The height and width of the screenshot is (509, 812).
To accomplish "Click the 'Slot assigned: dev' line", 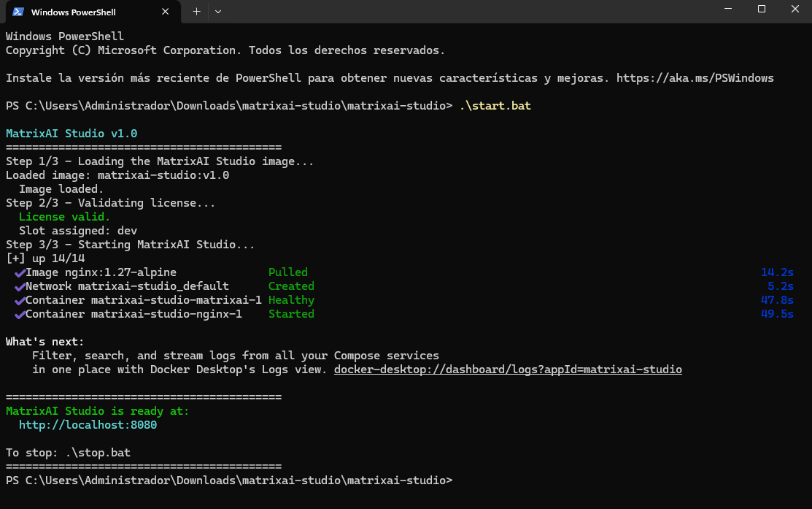I will tap(77, 231).
